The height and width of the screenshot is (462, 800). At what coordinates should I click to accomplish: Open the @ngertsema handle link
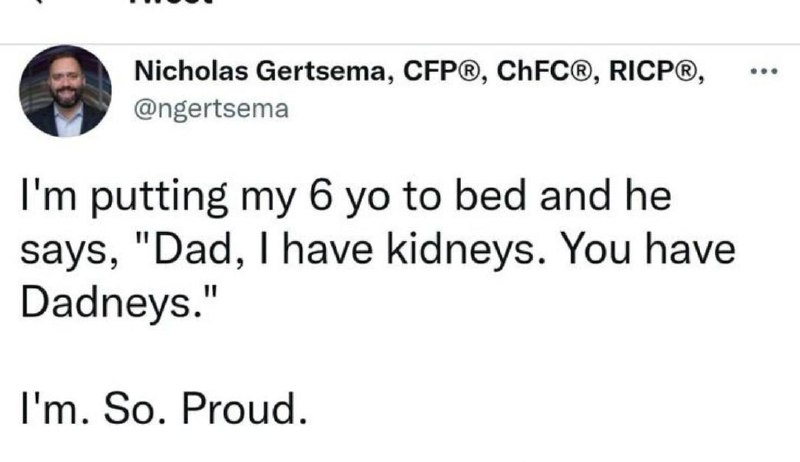pos(211,109)
